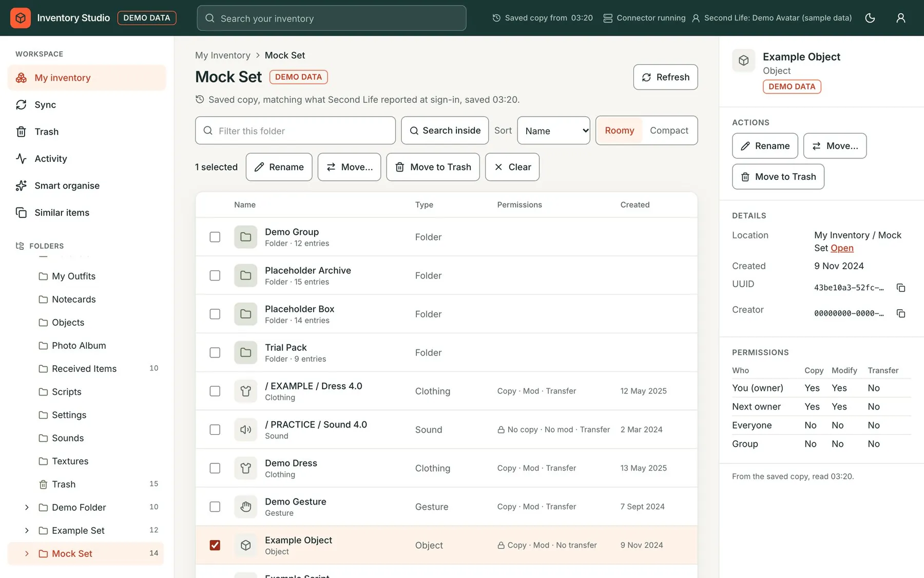Clear the current selection
The image size is (924, 578).
(x=512, y=167)
